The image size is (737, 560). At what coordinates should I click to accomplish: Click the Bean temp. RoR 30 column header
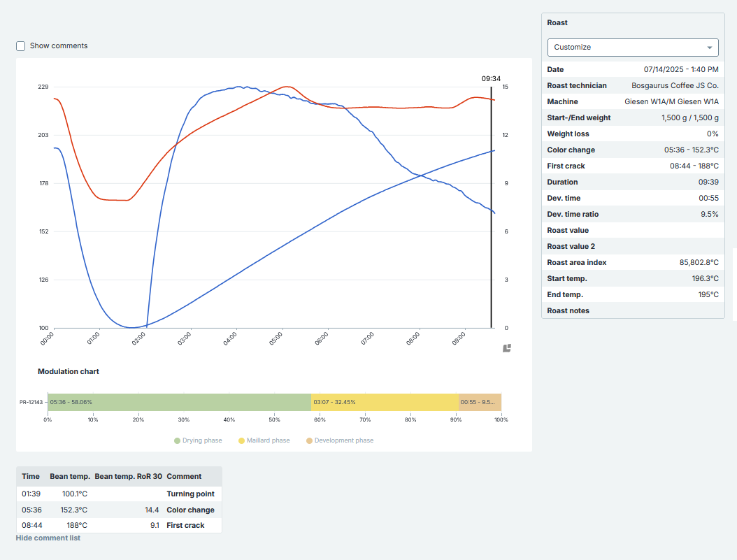click(128, 476)
